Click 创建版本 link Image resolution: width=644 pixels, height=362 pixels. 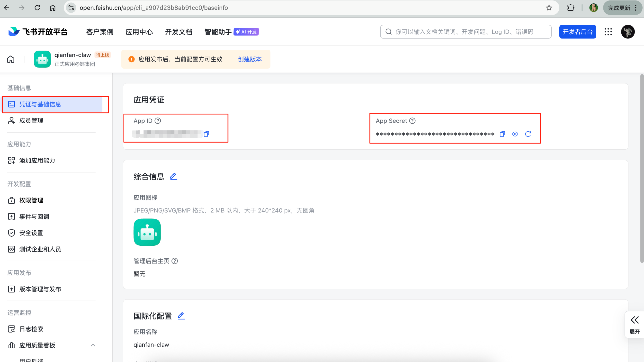point(250,59)
